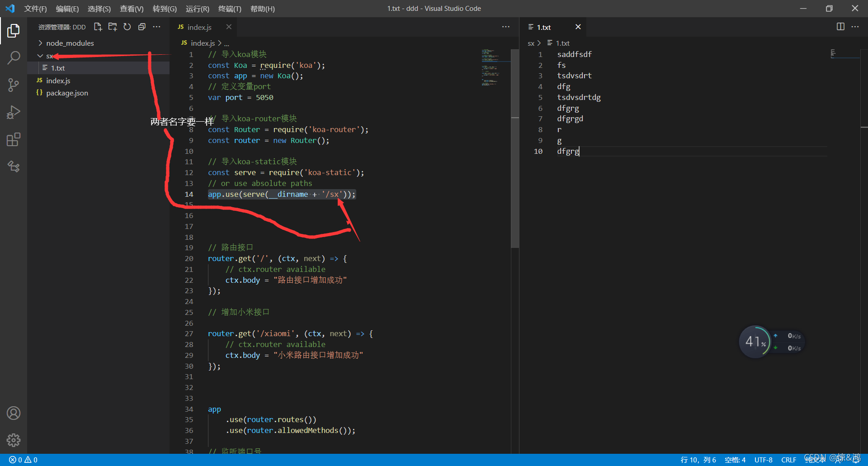The height and width of the screenshot is (466, 868).
Task: Refresh the explorer file tree
Action: pos(127,27)
